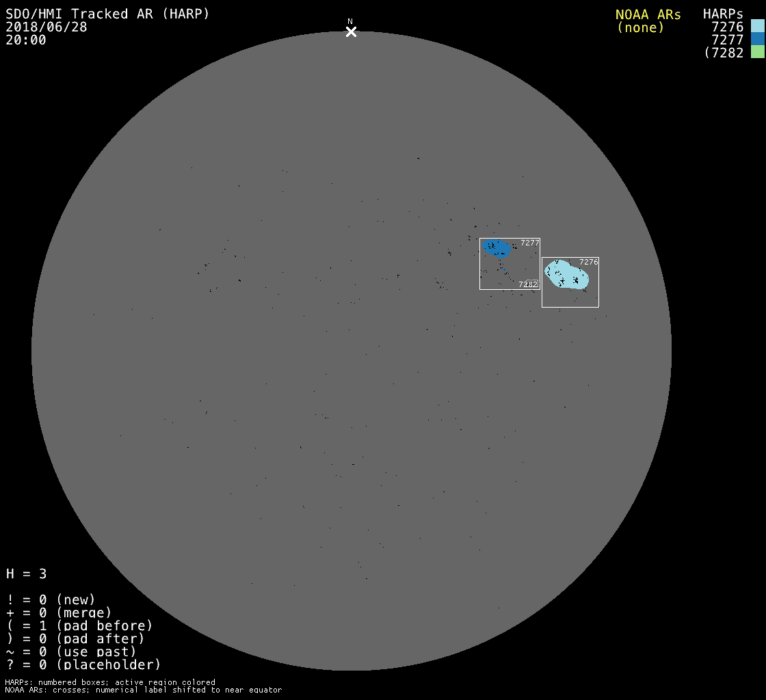Click the 'H = 3' counter
766x700 pixels.
(x=27, y=574)
